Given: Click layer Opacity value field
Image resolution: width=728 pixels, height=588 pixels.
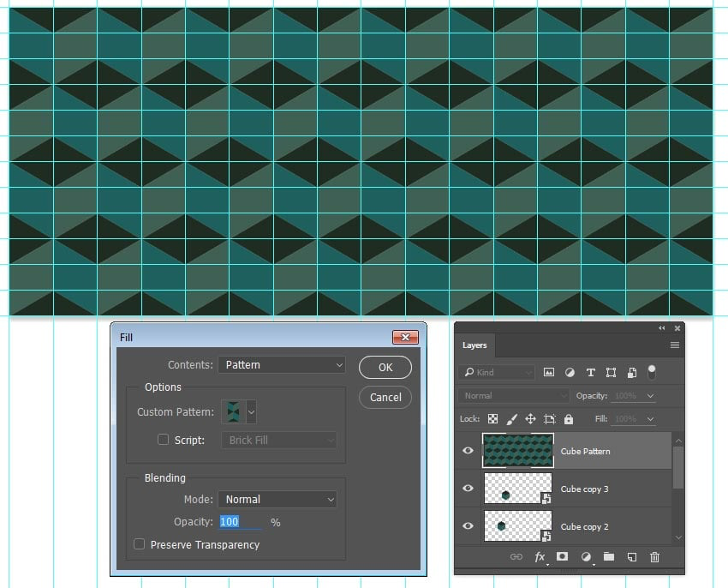Looking at the screenshot, I should tap(628, 395).
